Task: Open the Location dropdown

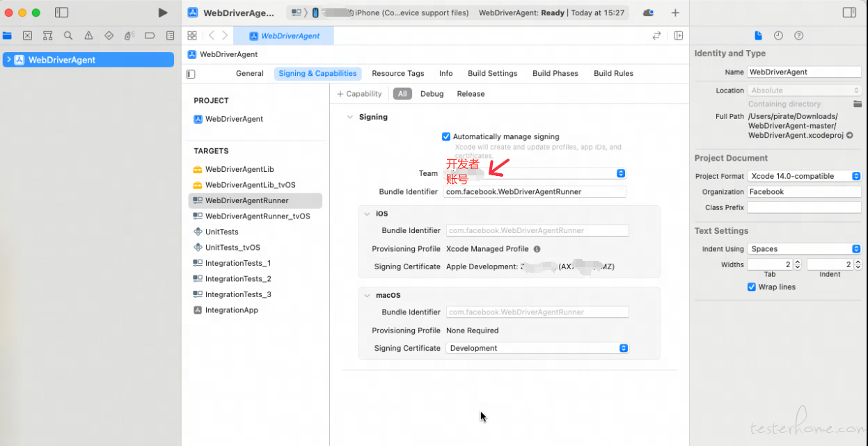Action: click(805, 90)
